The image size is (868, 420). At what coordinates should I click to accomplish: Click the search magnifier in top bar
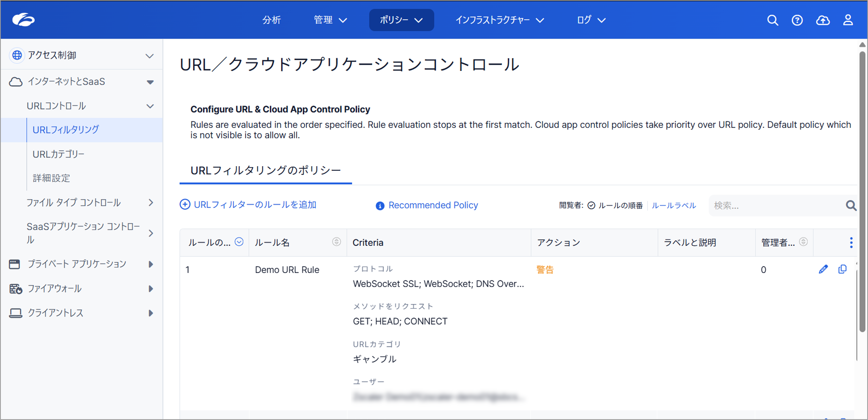772,20
